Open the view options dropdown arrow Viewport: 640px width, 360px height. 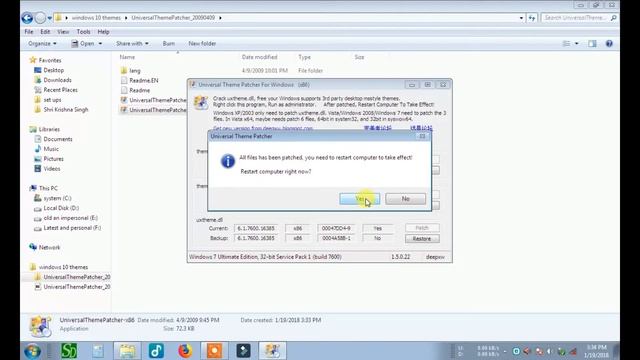[577, 43]
